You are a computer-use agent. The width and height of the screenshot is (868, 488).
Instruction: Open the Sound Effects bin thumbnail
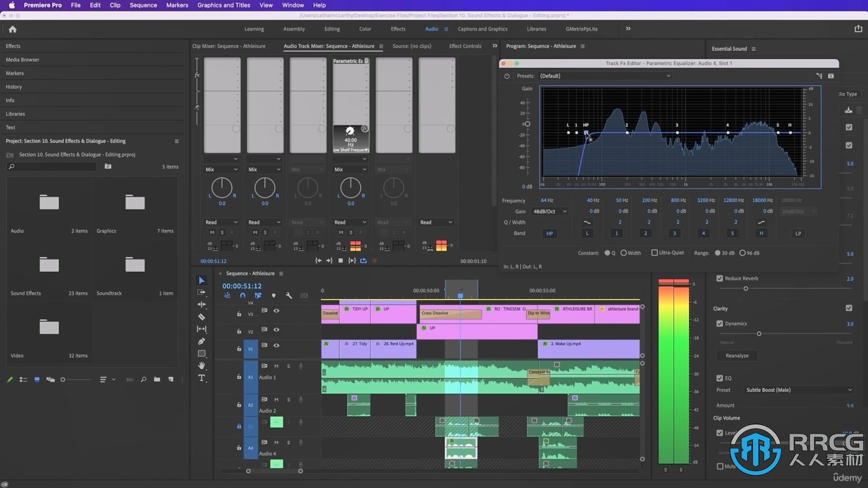coord(49,264)
